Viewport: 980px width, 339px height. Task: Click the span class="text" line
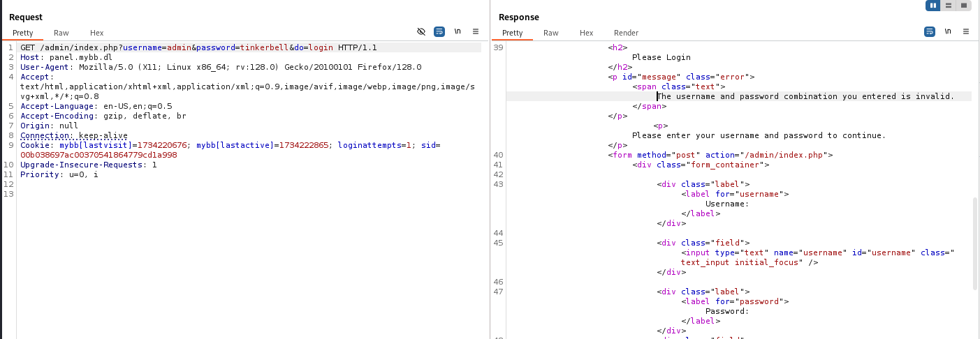(678, 86)
